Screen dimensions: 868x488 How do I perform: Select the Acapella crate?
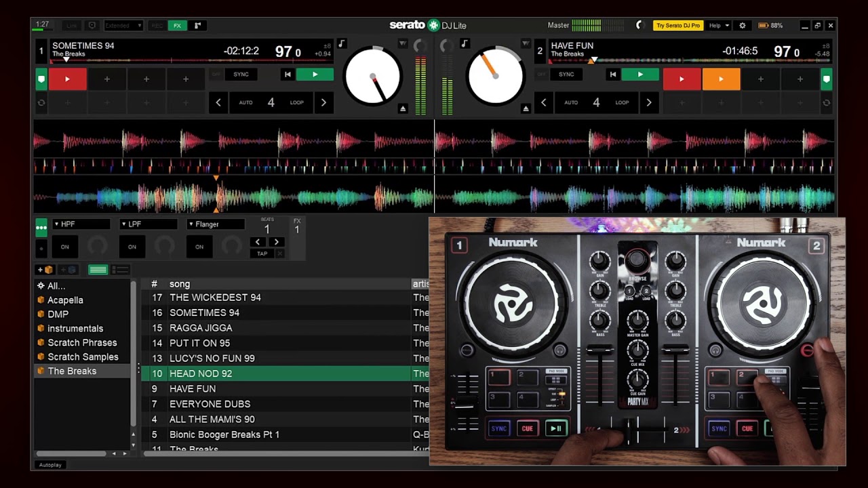(66, 300)
